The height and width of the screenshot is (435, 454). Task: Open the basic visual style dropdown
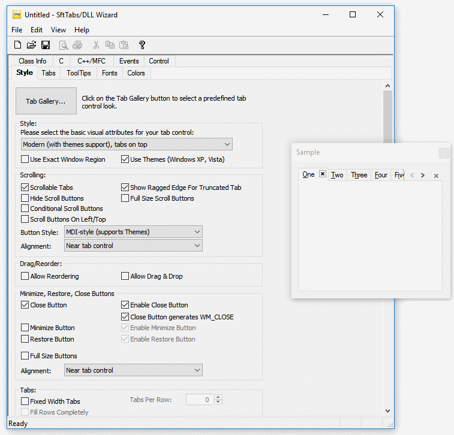pos(127,144)
